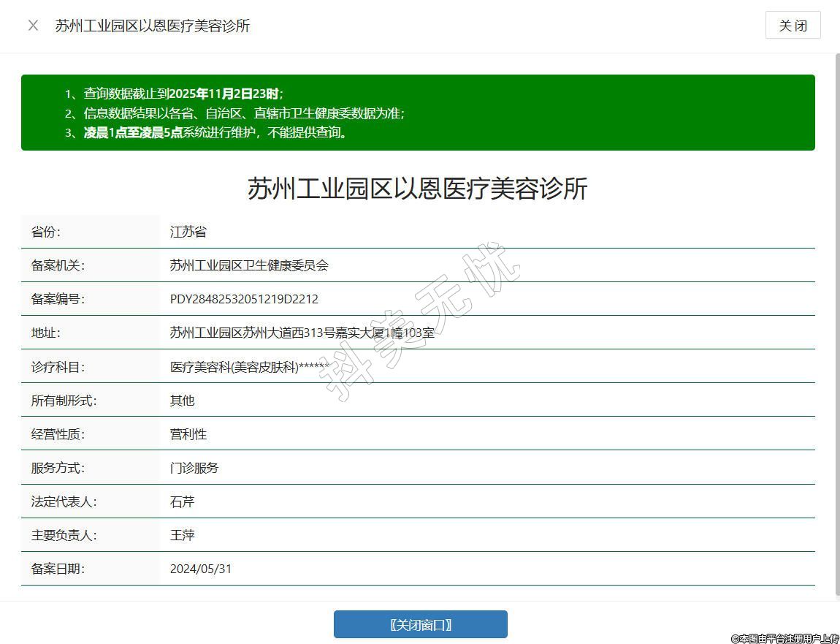
Task: Click the 所有制形式 value 其他
Action: (182, 401)
